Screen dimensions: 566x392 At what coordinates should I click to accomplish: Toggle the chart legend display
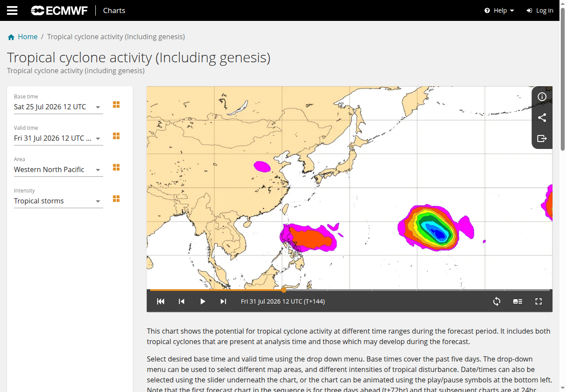coord(518,301)
